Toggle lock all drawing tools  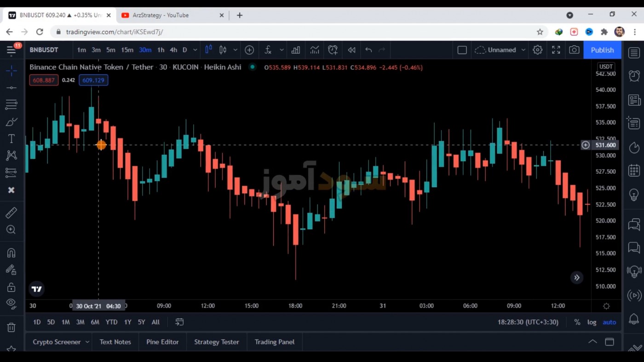click(x=11, y=287)
